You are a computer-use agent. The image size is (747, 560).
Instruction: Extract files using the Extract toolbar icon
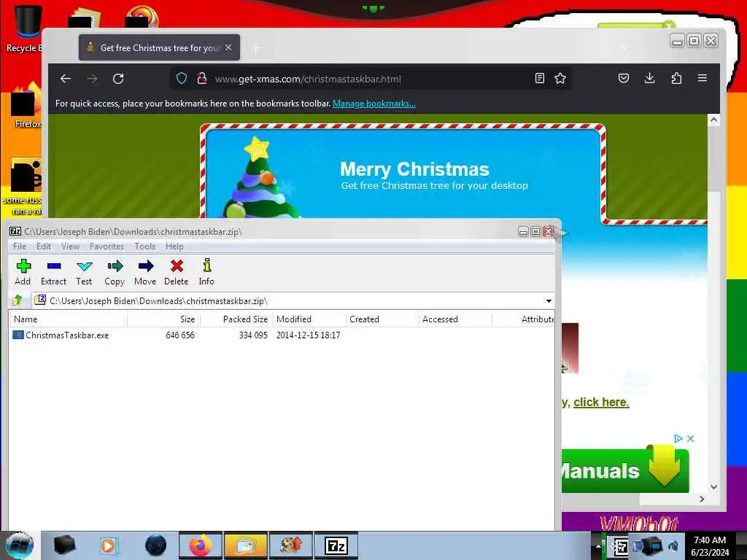click(53, 272)
